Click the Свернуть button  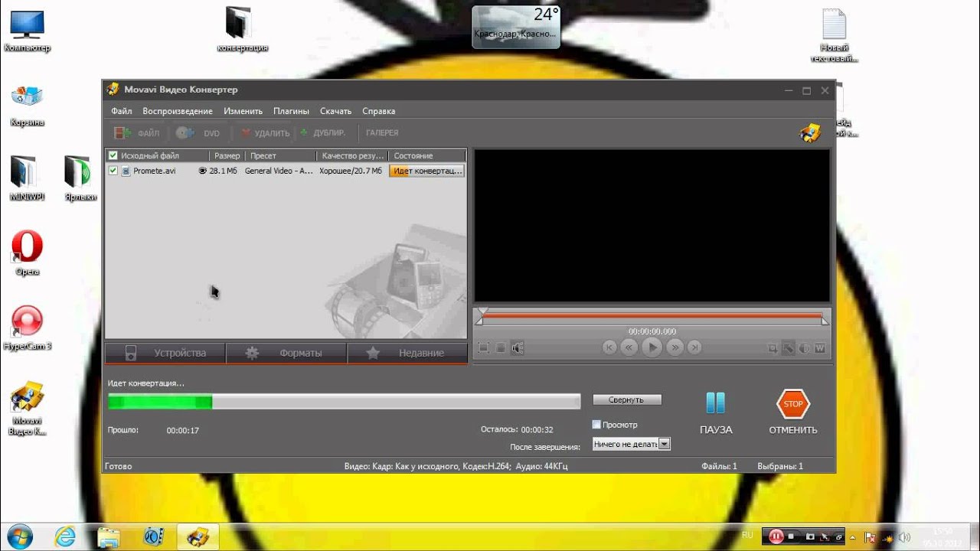coord(627,399)
